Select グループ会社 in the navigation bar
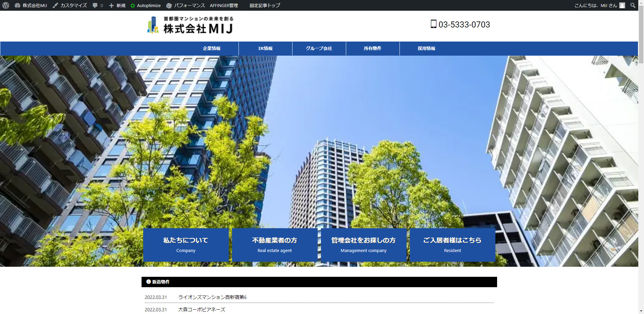 click(319, 48)
